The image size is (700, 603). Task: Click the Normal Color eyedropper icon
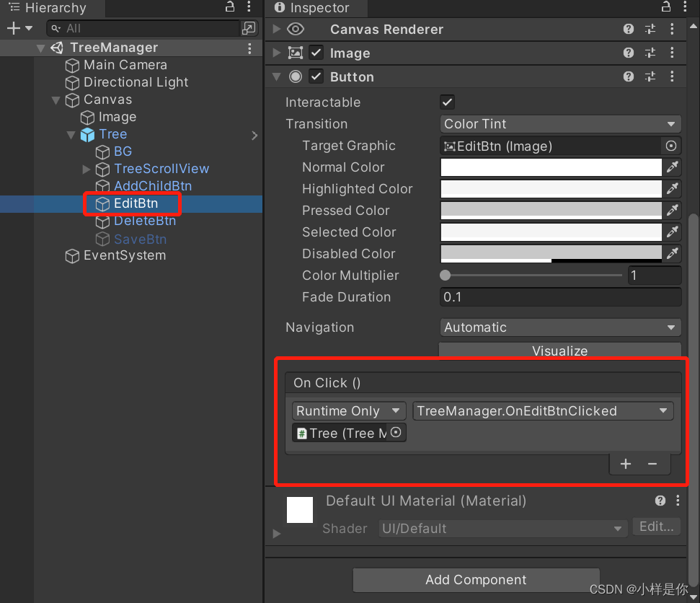click(x=672, y=167)
